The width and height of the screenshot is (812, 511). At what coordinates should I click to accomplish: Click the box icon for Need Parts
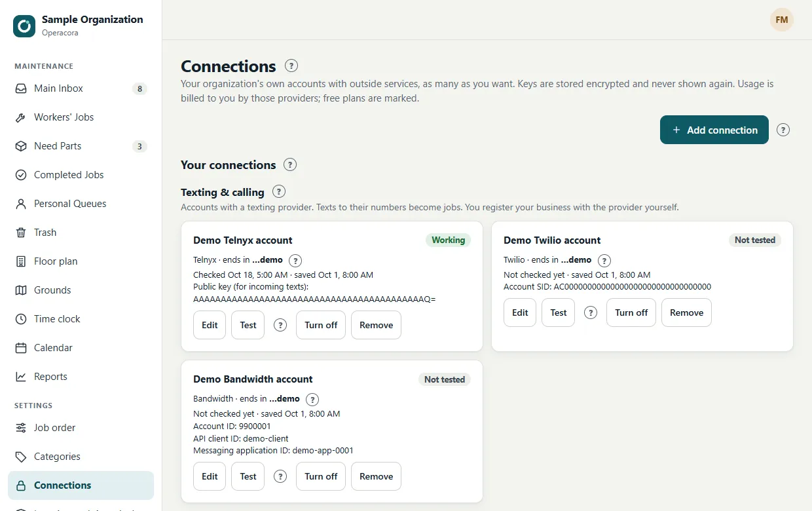tap(21, 146)
